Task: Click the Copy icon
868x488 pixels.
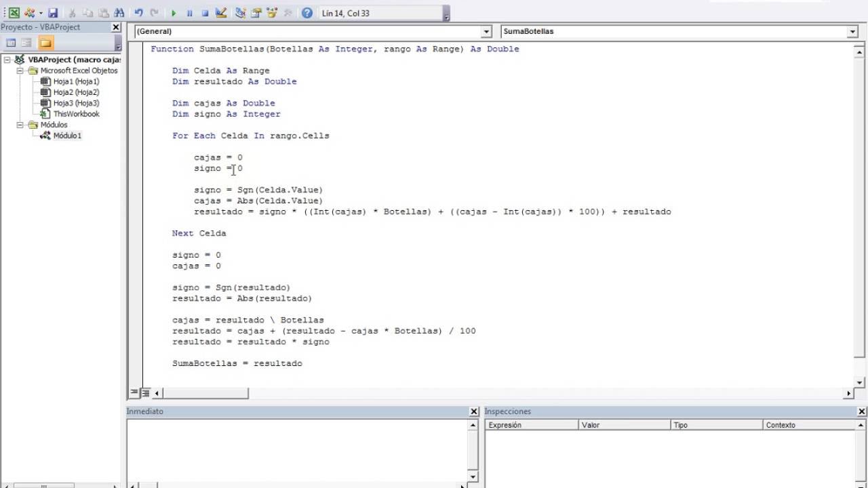Action: pyautogui.click(x=87, y=13)
